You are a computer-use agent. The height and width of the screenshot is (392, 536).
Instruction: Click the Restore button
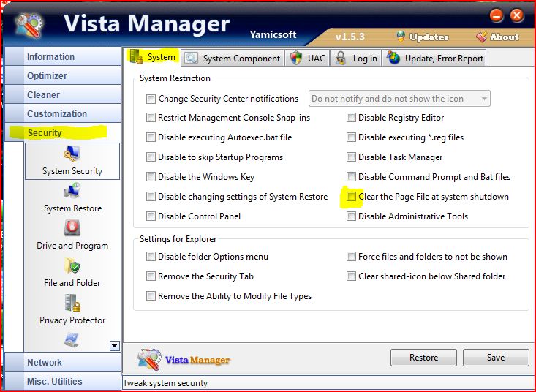pyautogui.click(x=423, y=358)
